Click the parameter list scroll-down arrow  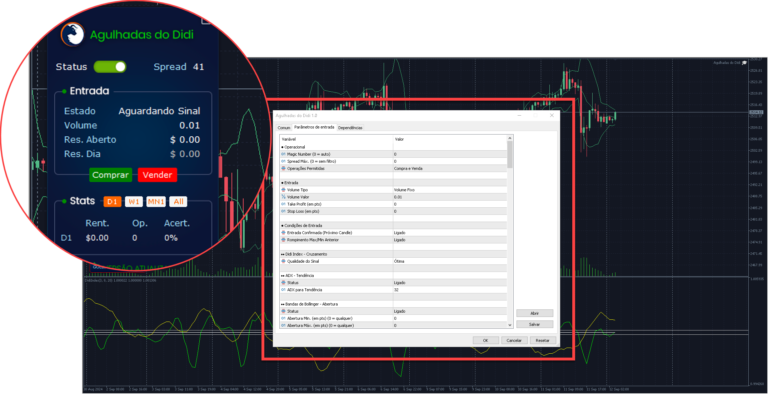click(510, 325)
